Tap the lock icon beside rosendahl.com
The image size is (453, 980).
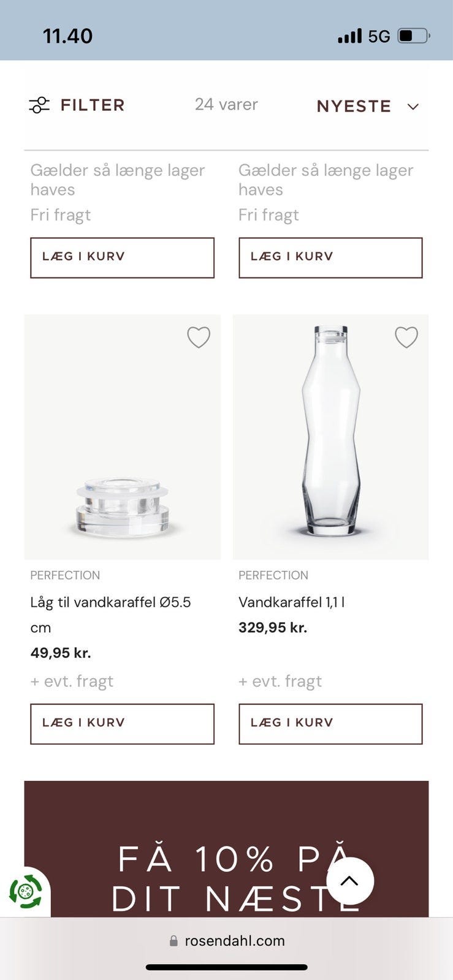pyautogui.click(x=173, y=941)
